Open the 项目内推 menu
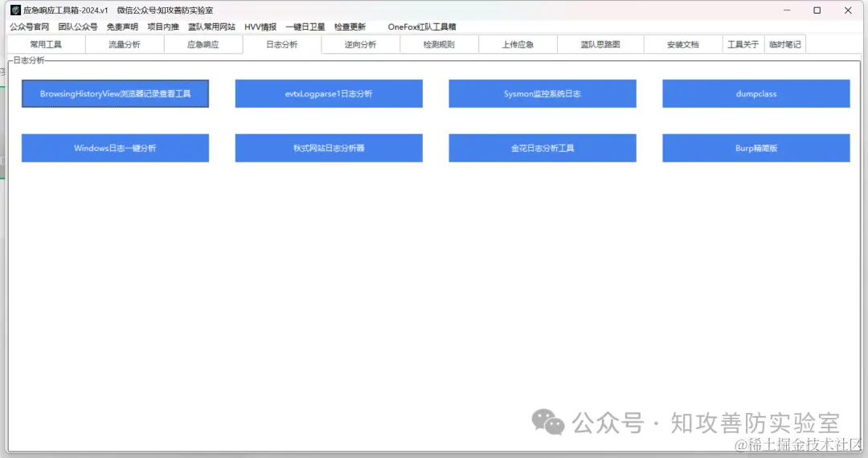 click(163, 27)
